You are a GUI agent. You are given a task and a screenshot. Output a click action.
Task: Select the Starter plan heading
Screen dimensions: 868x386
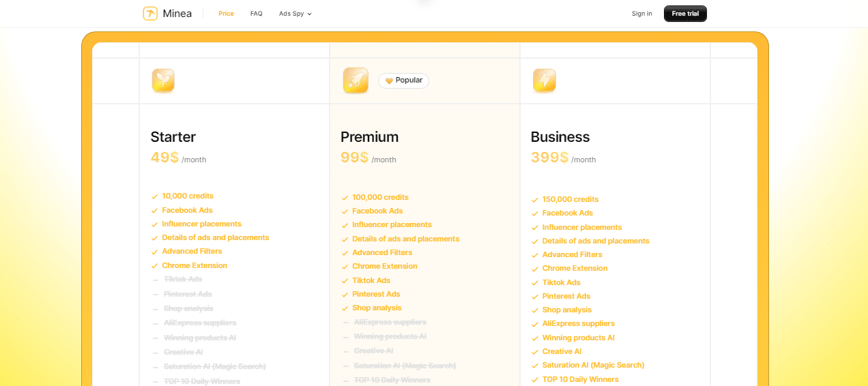(173, 137)
